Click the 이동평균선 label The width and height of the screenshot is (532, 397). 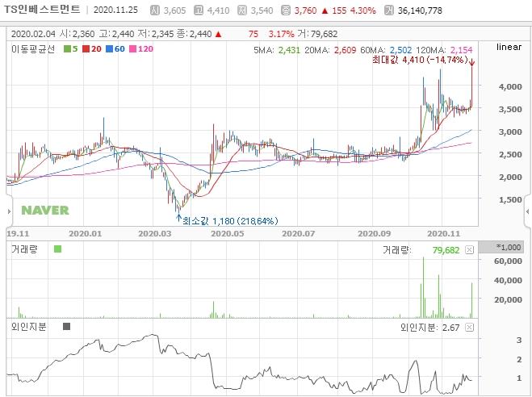[33, 49]
